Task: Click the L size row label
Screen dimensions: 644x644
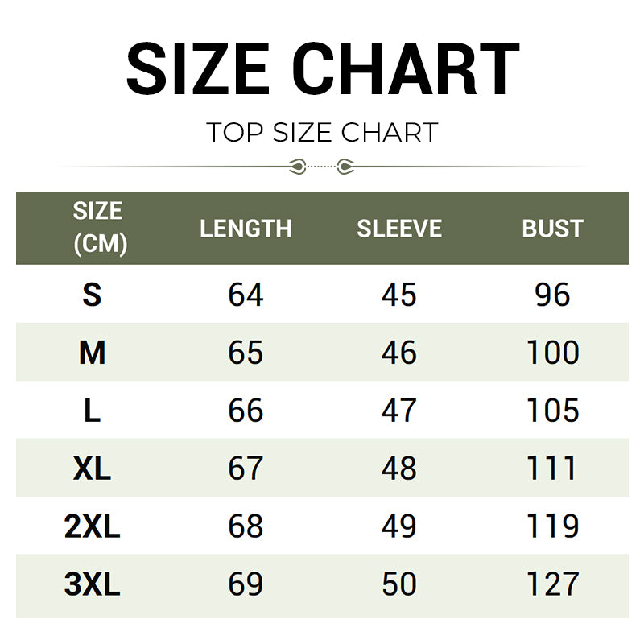Action: click(x=93, y=411)
